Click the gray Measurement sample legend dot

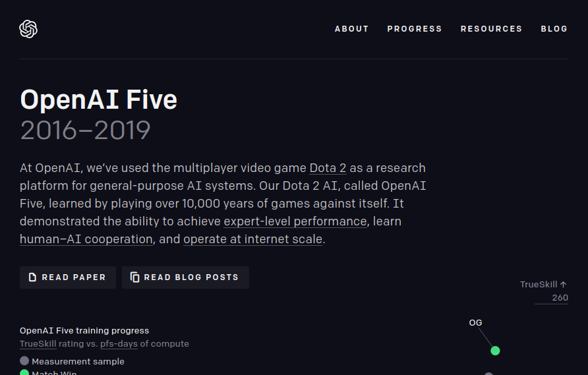[x=24, y=361]
